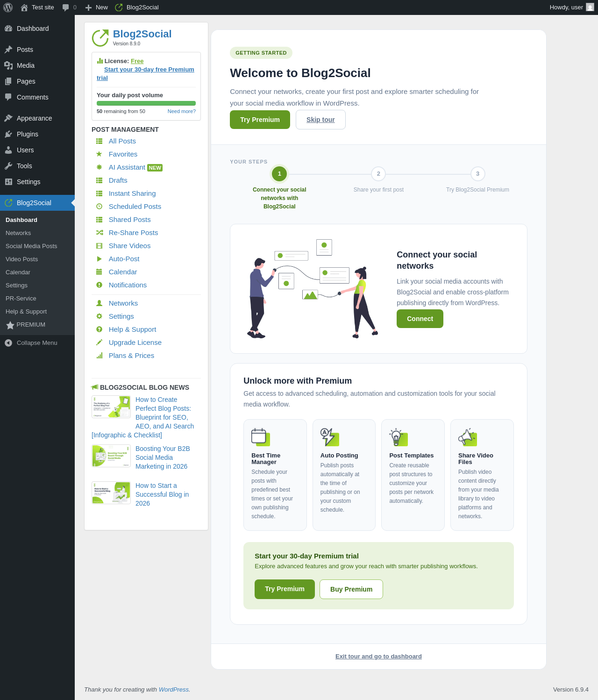Open the Instant Sharing link
This screenshot has height=700, width=598.
click(132, 193)
